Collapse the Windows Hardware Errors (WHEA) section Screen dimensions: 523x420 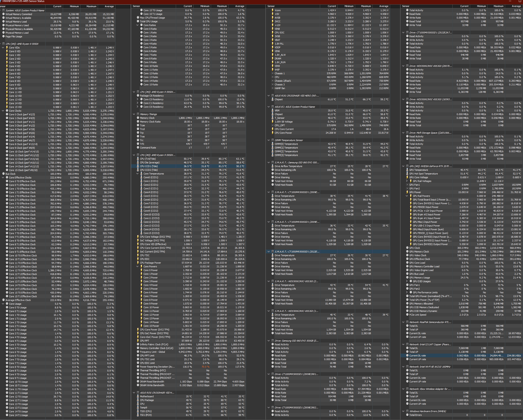[x=403, y=411]
